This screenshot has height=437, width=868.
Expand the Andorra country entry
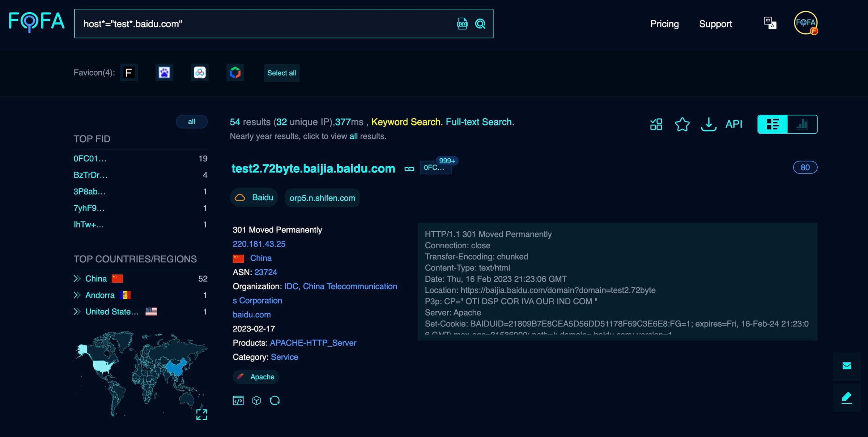[x=77, y=295]
